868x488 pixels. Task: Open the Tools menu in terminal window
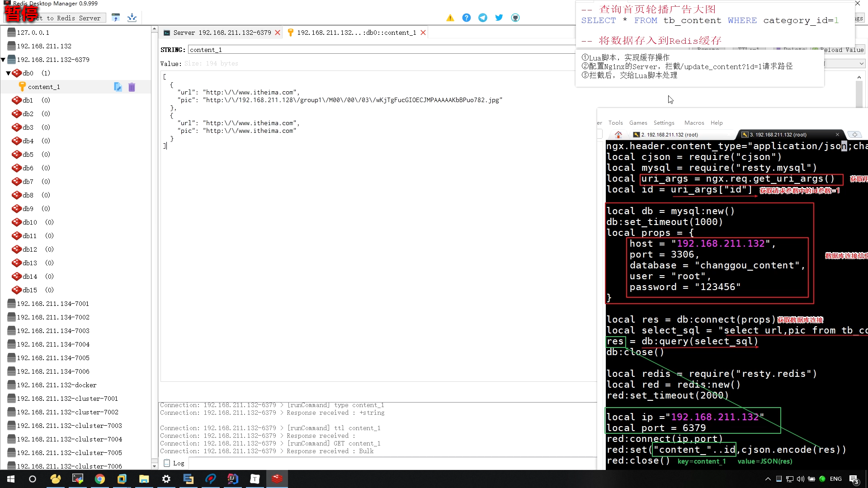tap(615, 123)
